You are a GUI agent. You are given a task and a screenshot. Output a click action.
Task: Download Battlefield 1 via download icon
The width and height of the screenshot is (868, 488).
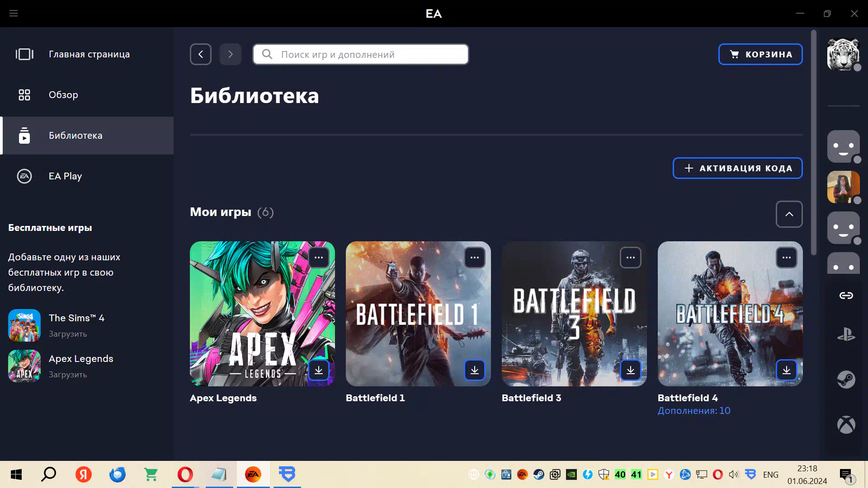(475, 370)
